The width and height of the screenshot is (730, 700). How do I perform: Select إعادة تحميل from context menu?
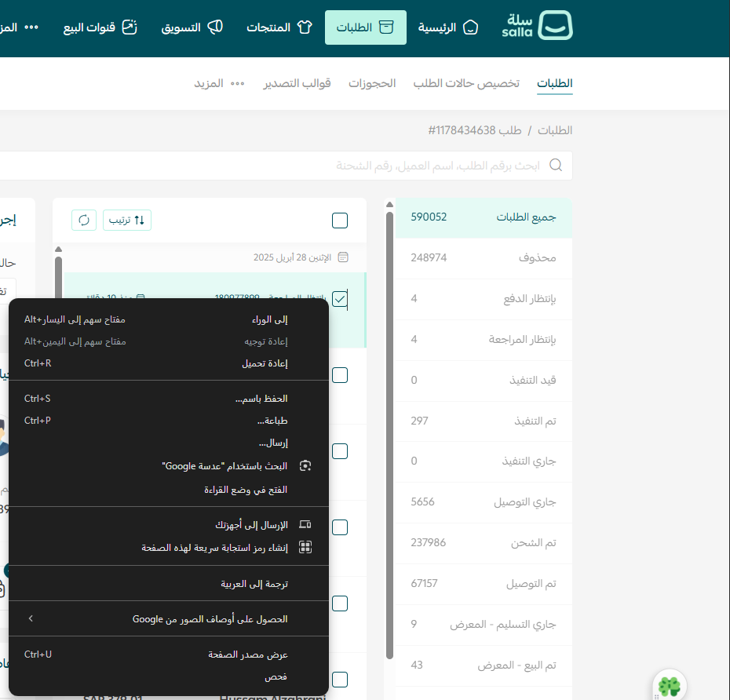point(264,363)
